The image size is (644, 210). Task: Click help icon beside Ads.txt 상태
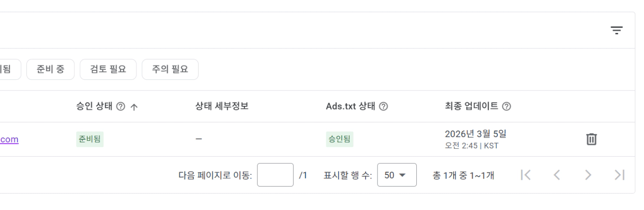(383, 106)
